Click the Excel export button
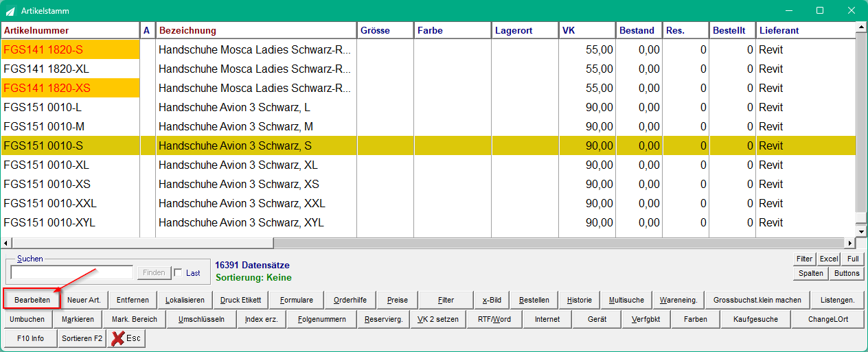This screenshot has height=352, width=868. pos(829,259)
